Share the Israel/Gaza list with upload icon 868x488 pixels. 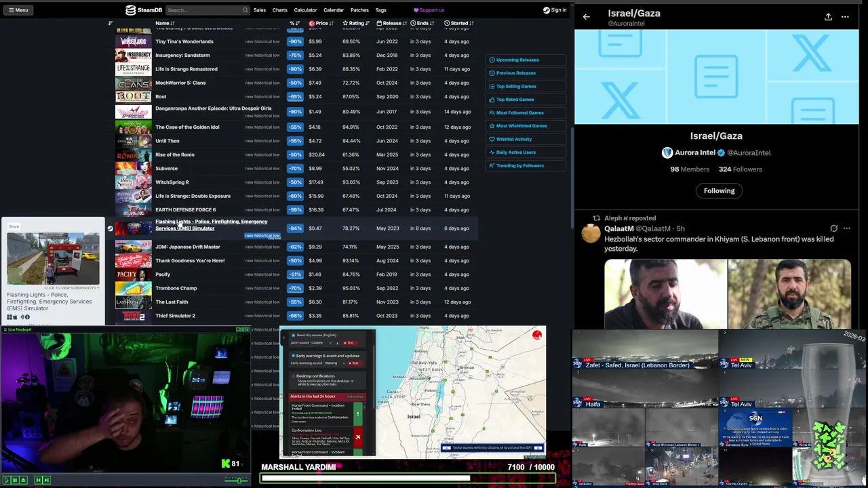click(828, 17)
